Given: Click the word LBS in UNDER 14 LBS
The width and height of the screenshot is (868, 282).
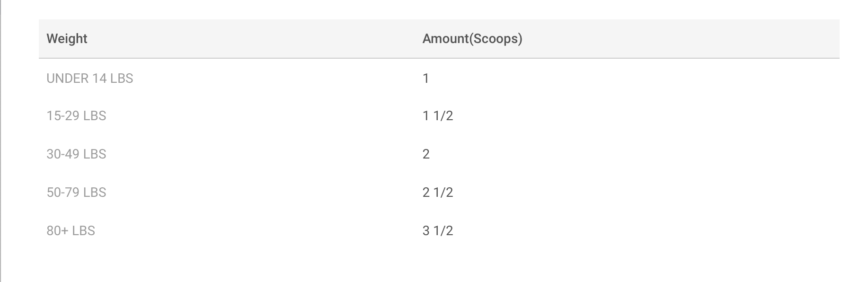Looking at the screenshot, I should click(122, 79).
